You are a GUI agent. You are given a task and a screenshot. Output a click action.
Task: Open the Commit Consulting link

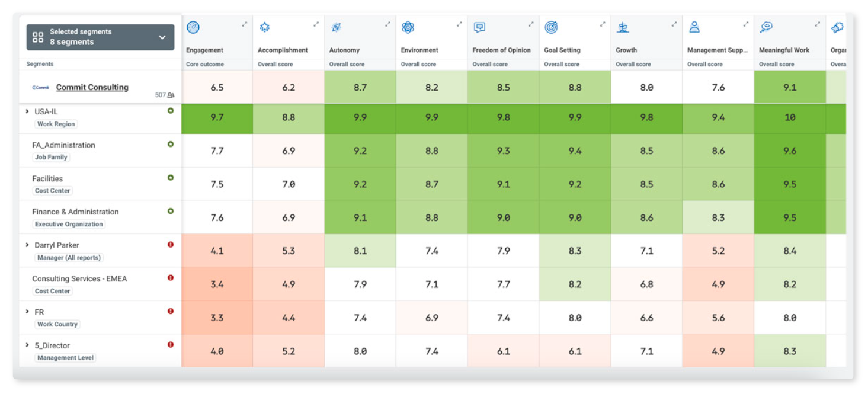point(92,87)
